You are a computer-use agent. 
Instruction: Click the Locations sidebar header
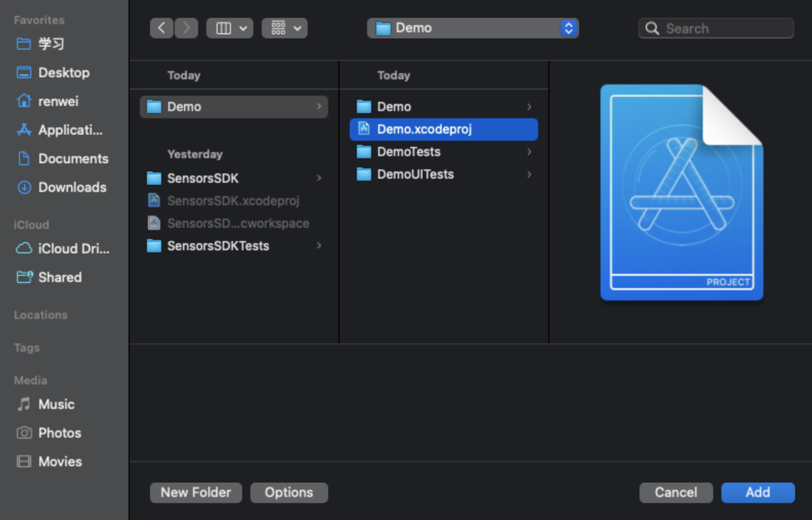point(41,315)
